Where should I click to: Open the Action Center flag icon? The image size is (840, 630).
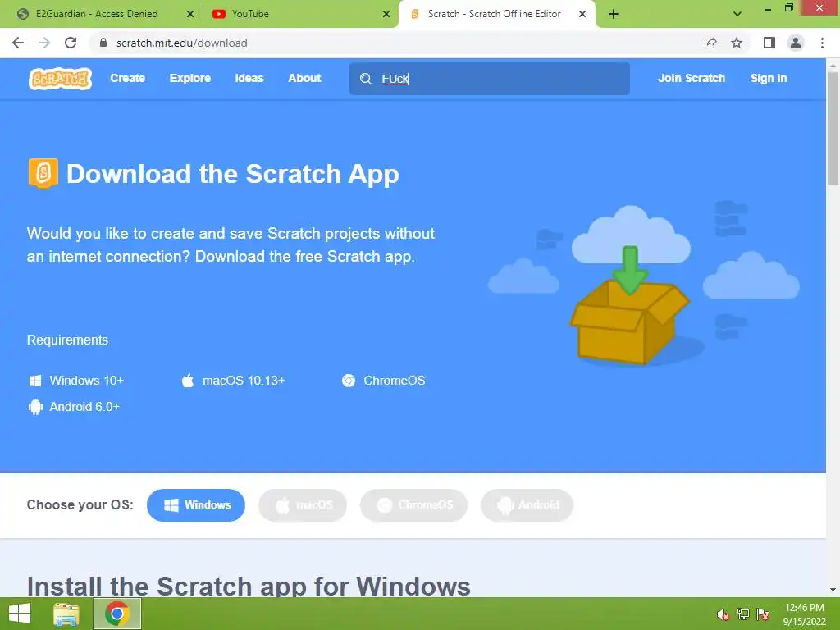tap(763, 614)
